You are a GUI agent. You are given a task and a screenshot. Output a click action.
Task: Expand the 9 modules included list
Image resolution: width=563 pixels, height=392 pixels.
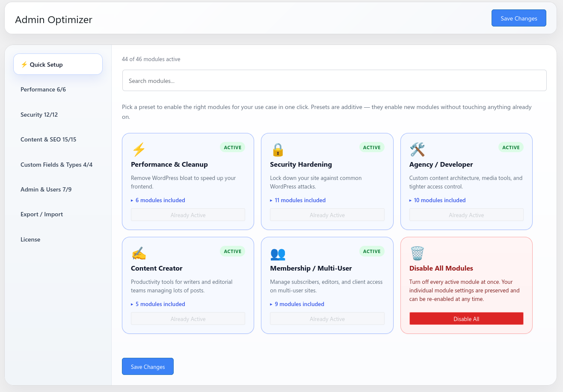[x=297, y=304]
